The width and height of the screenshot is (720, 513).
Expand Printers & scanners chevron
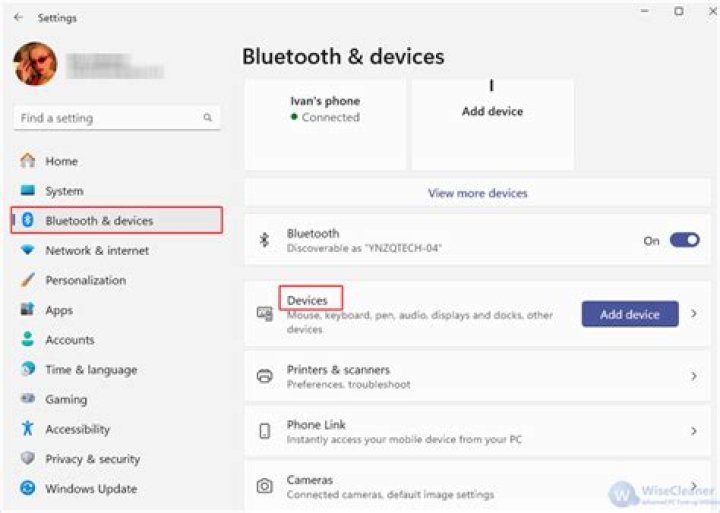(694, 376)
